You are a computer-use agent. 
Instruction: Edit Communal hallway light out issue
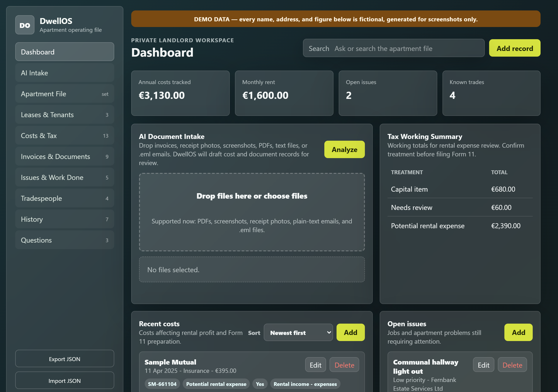483,365
